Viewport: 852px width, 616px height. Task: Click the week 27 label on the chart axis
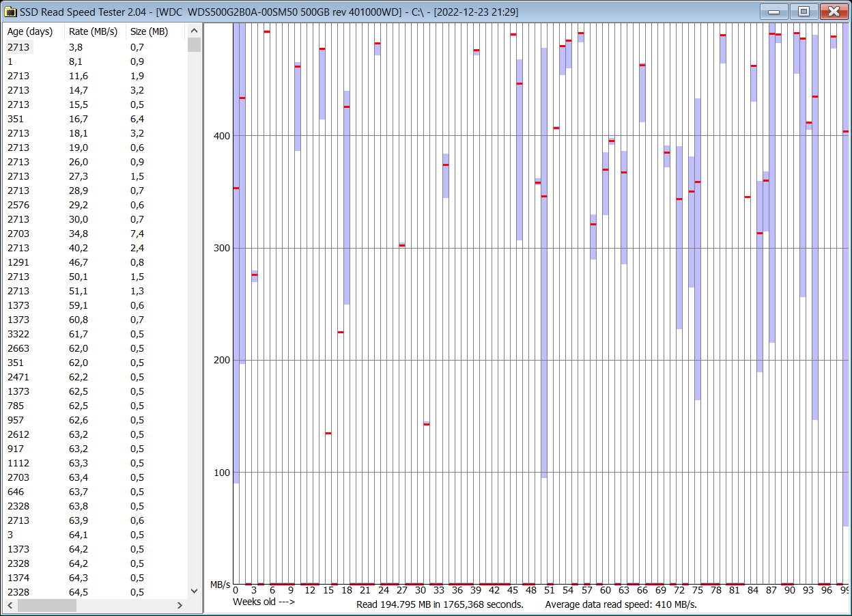tap(402, 590)
